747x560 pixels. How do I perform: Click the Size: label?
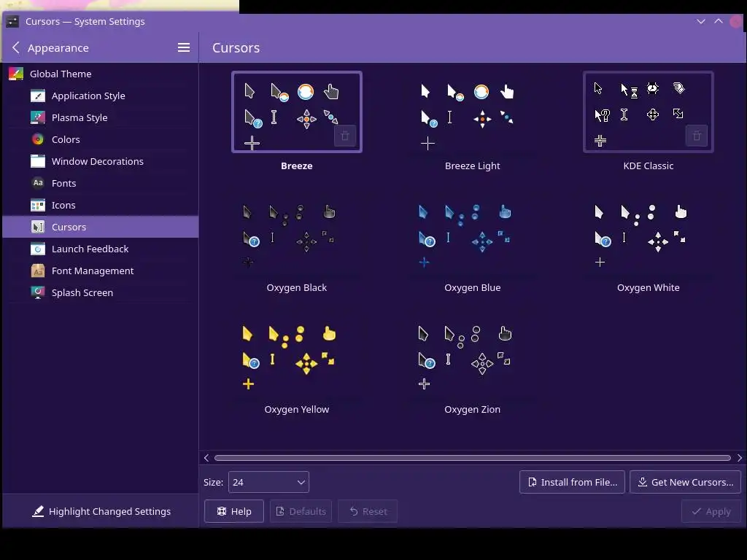(x=214, y=483)
